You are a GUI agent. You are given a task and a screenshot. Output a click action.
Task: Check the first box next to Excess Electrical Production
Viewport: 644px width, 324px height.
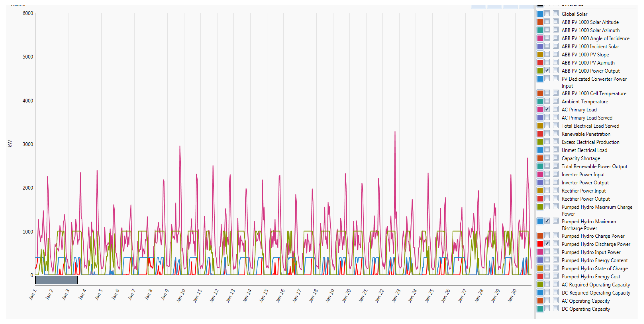point(547,142)
